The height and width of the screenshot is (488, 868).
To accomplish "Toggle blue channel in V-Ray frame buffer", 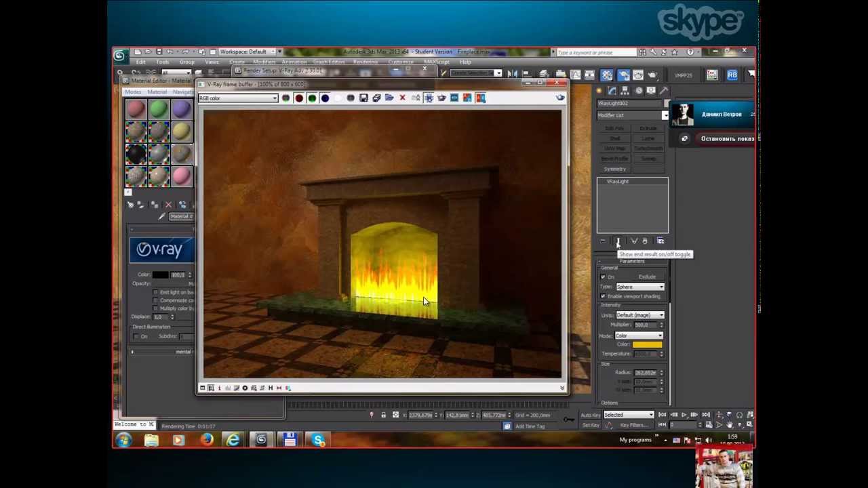I will click(325, 98).
